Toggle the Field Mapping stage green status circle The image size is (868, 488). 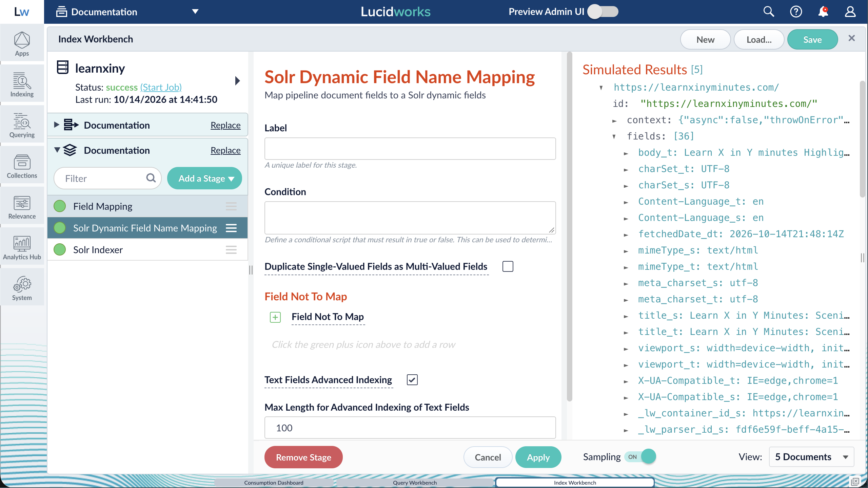[x=60, y=206]
